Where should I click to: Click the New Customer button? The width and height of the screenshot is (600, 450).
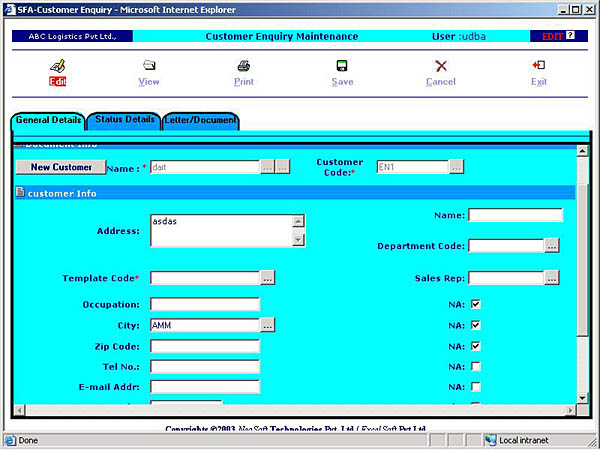coord(61,167)
